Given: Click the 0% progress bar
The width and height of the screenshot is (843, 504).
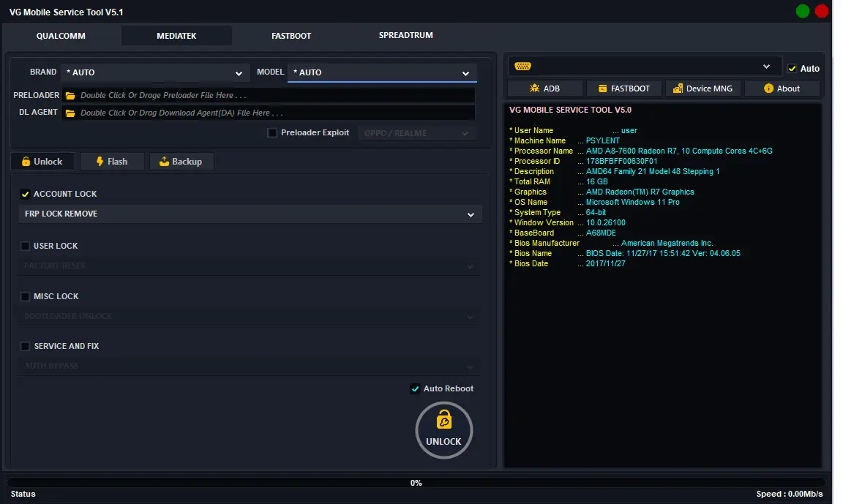Looking at the screenshot, I should pos(416,483).
